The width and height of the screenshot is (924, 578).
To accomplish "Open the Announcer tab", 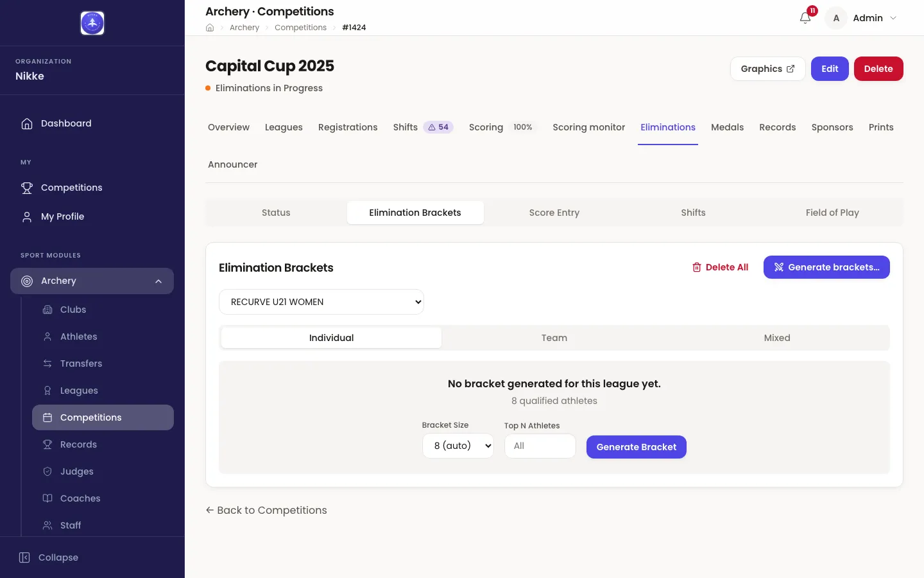I will (x=232, y=164).
